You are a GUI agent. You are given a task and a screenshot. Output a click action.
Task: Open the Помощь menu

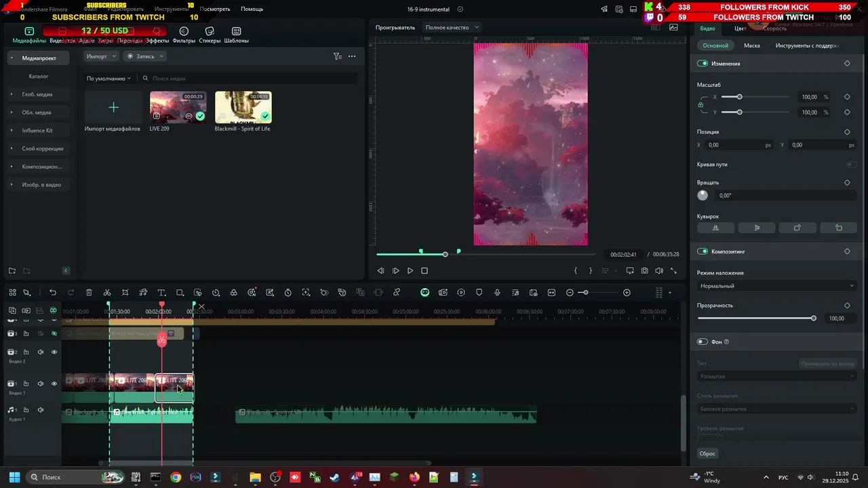tap(252, 9)
